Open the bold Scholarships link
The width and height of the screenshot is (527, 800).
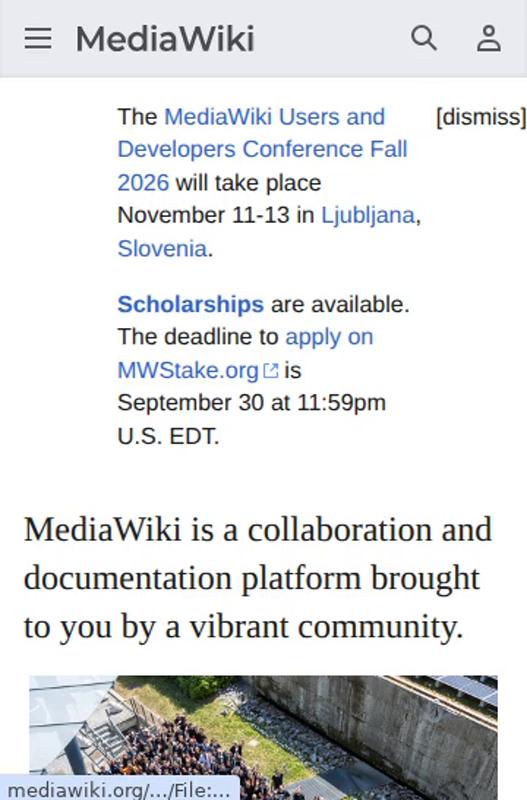[190, 304]
